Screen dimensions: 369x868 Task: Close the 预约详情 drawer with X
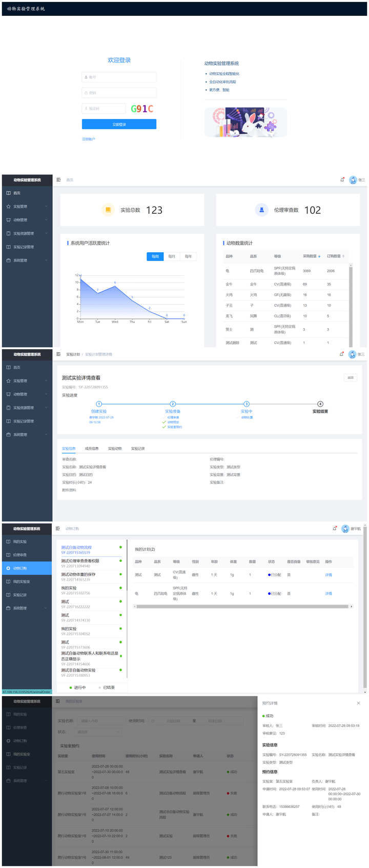click(358, 703)
